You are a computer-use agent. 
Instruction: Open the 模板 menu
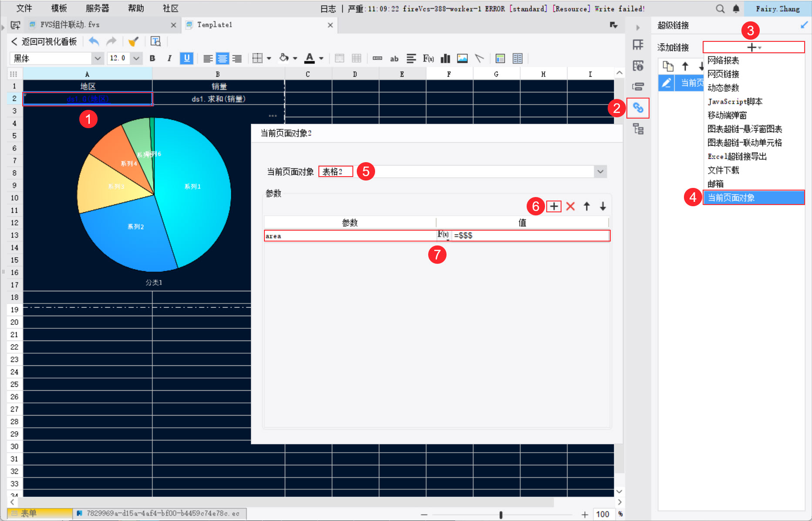(x=59, y=8)
